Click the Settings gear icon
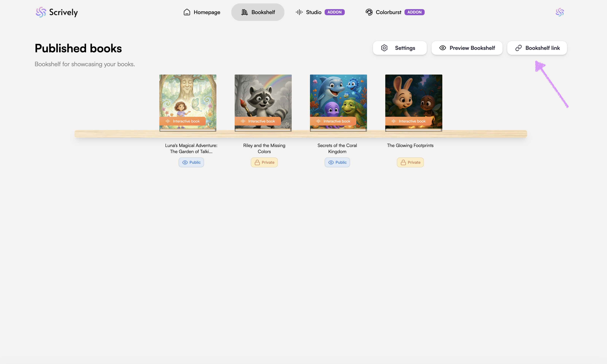 pyautogui.click(x=384, y=48)
